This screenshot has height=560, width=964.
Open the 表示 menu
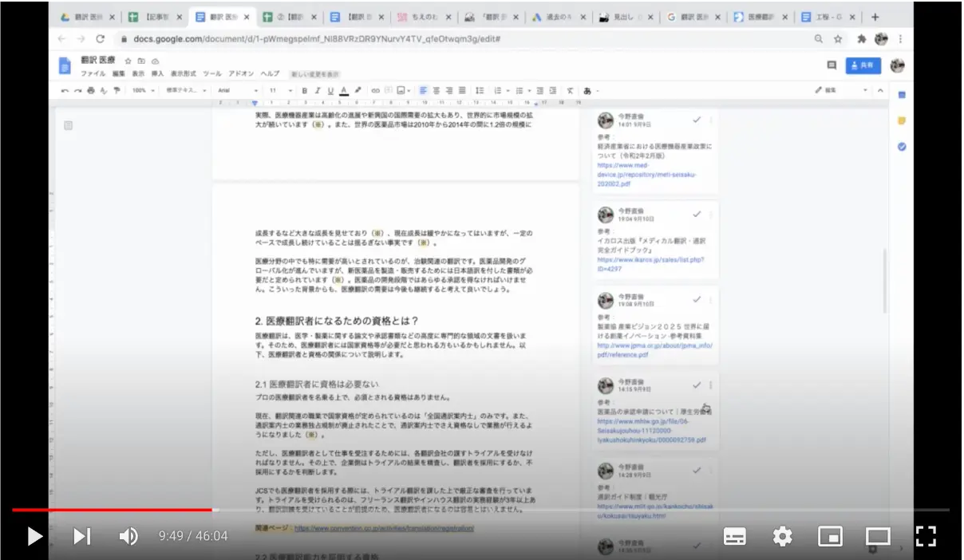click(138, 73)
